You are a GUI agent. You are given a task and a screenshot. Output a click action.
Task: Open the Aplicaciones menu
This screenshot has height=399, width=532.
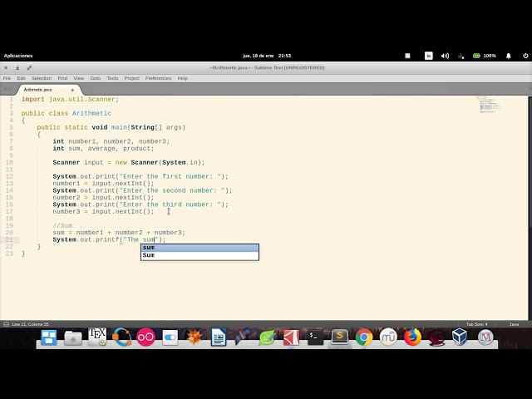tap(18, 56)
